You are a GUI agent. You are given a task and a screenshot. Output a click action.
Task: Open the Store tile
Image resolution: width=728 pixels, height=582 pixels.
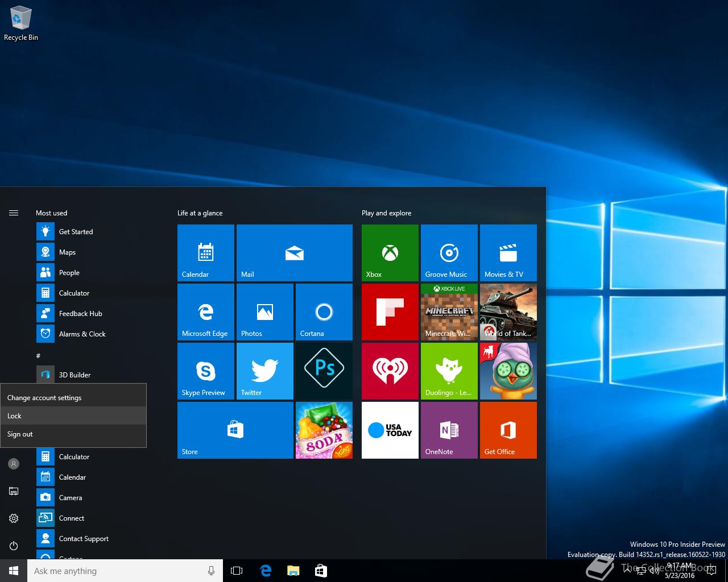coord(235,430)
